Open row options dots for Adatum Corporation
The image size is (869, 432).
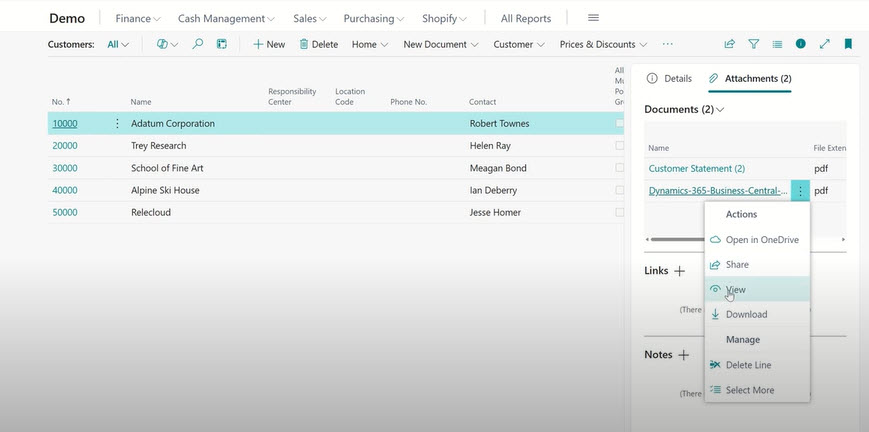pos(117,123)
